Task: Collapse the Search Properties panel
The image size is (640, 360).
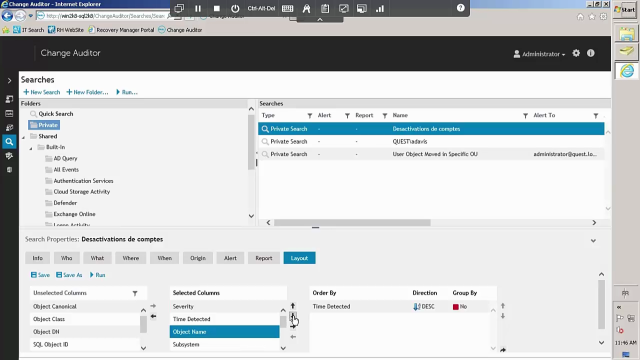Action: (593, 241)
